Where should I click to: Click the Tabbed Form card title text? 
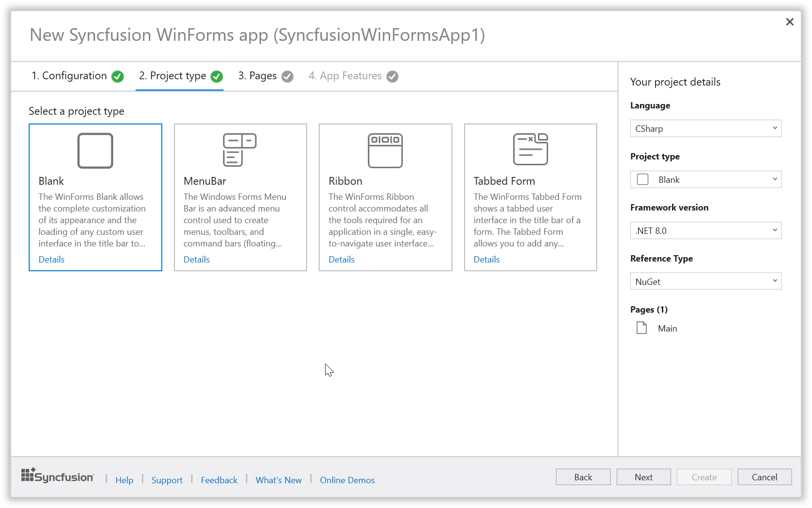[x=504, y=181]
